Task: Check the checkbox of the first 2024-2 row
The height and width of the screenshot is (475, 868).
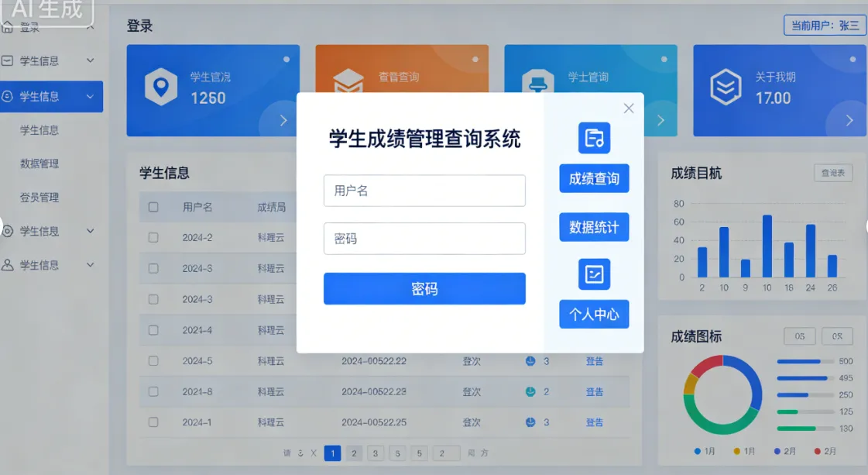Action: [x=153, y=237]
